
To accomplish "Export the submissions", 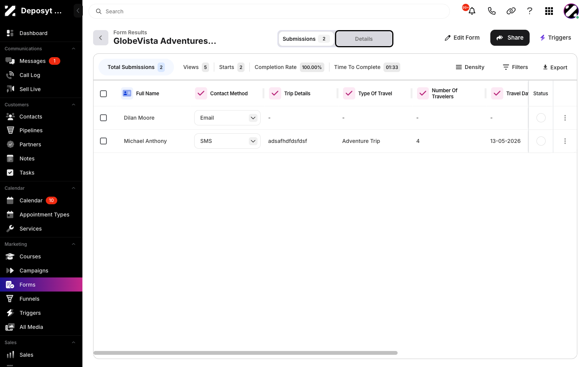I will (x=555, y=67).
